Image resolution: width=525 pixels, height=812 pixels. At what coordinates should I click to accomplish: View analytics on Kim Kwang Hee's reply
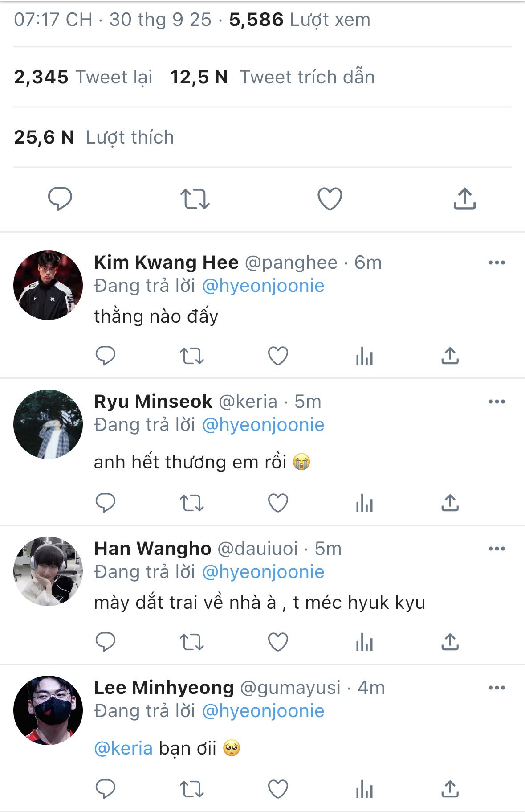364,356
